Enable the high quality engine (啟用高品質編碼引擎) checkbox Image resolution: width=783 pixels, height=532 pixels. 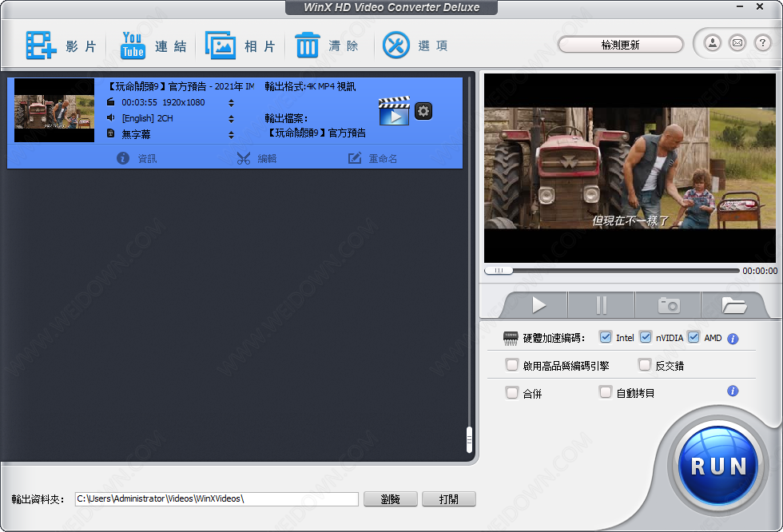click(x=512, y=365)
